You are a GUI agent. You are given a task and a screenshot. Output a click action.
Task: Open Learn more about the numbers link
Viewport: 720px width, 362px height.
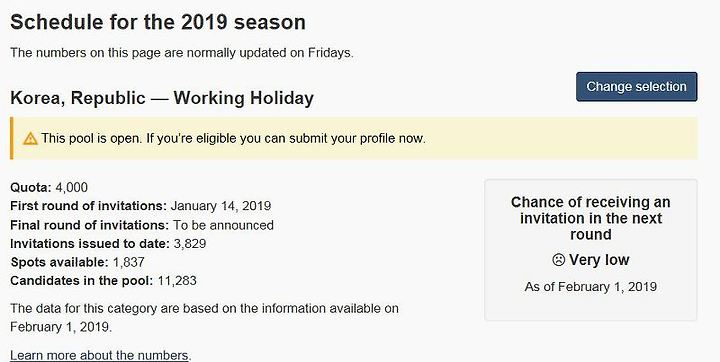point(99,355)
